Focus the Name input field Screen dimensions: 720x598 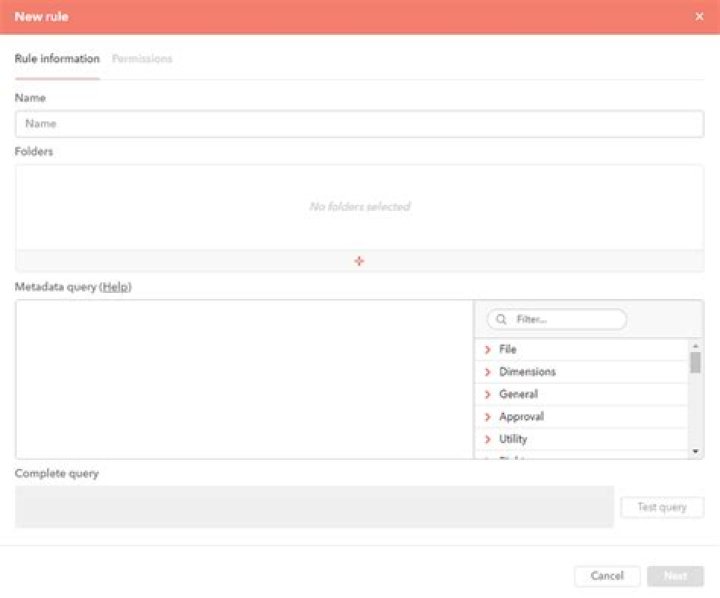click(x=359, y=124)
